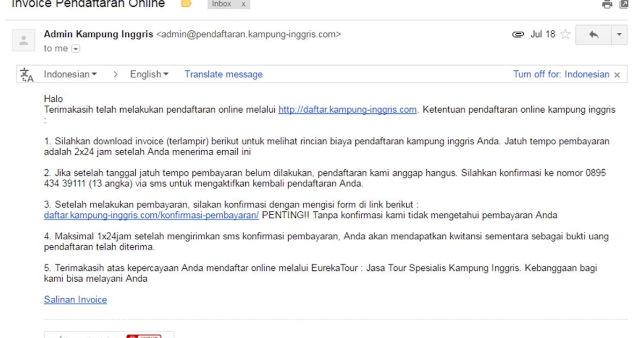This screenshot has height=338, width=644.
Task: Select the Inbox label tag
Action: (222, 4)
